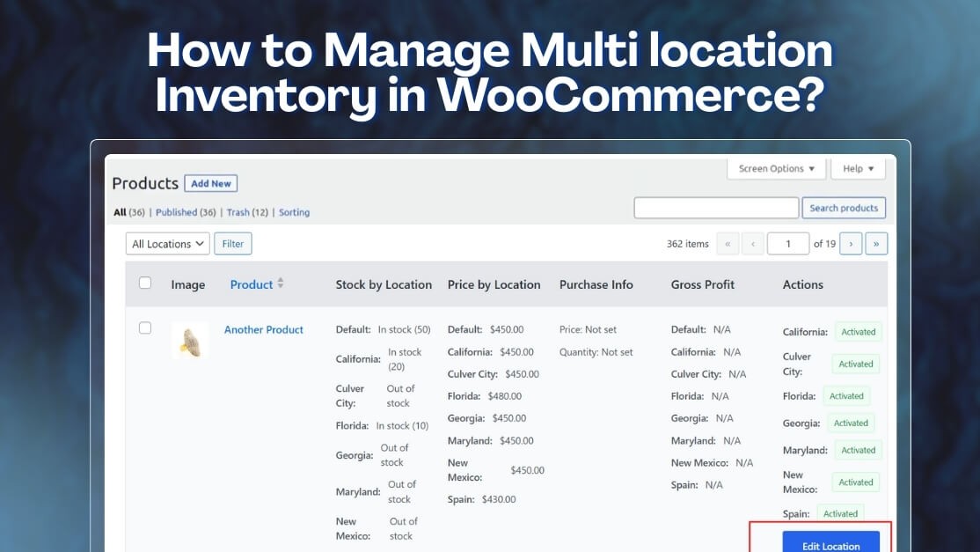Click Spain price '$430.00'
This screenshot has width=980, height=552.
pyautogui.click(x=499, y=499)
